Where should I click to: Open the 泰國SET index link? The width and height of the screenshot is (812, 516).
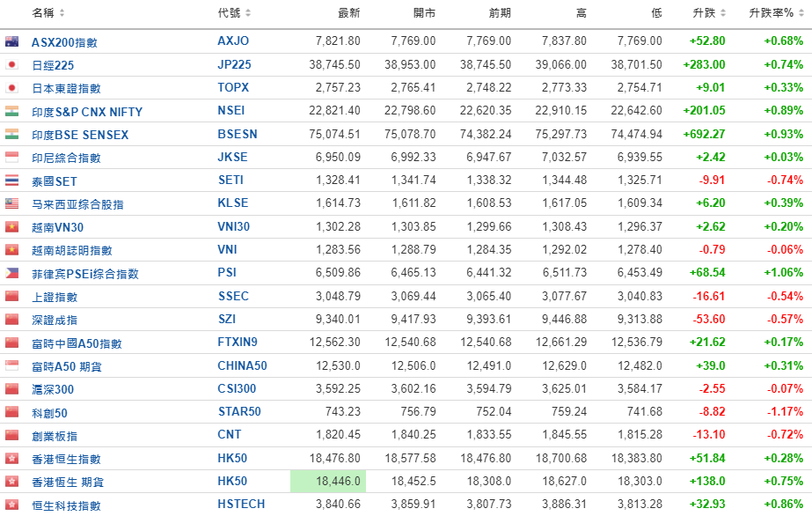[x=54, y=181]
